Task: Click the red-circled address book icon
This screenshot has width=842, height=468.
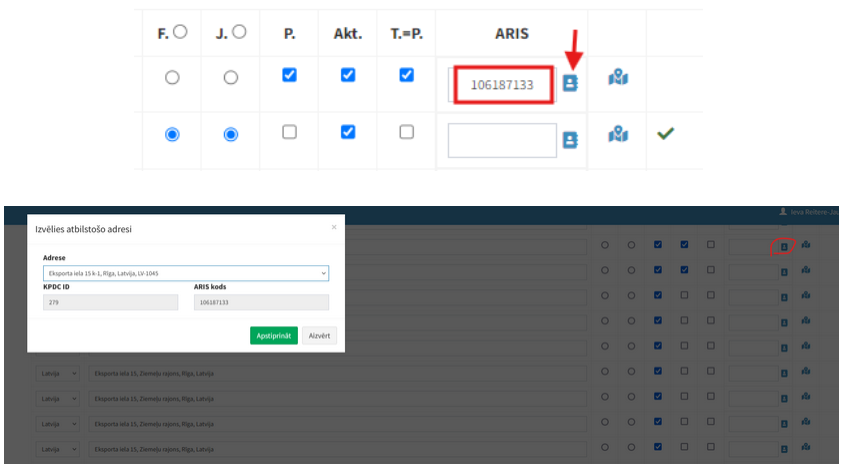Action: pos(784,245)
